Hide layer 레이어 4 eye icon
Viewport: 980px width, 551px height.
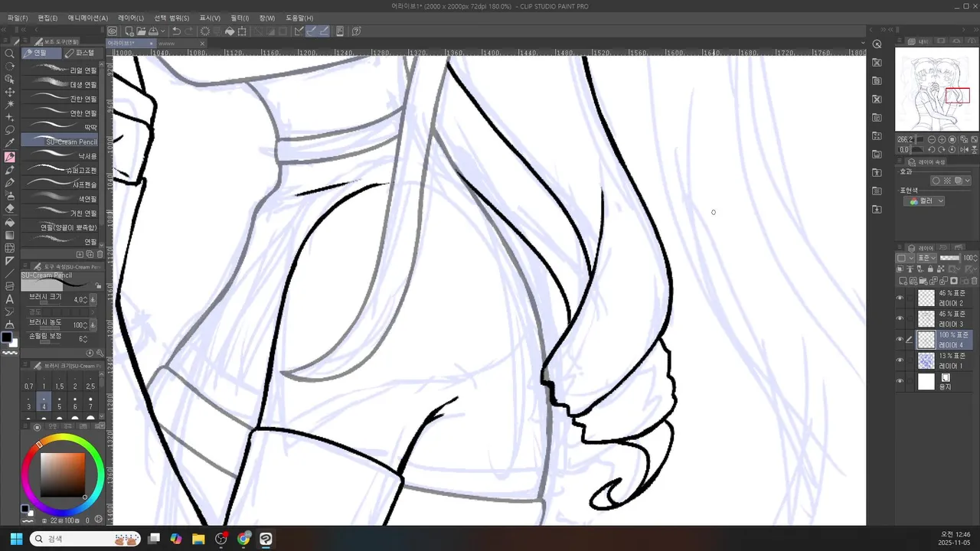pyautogui.click(x=900, y=340)
